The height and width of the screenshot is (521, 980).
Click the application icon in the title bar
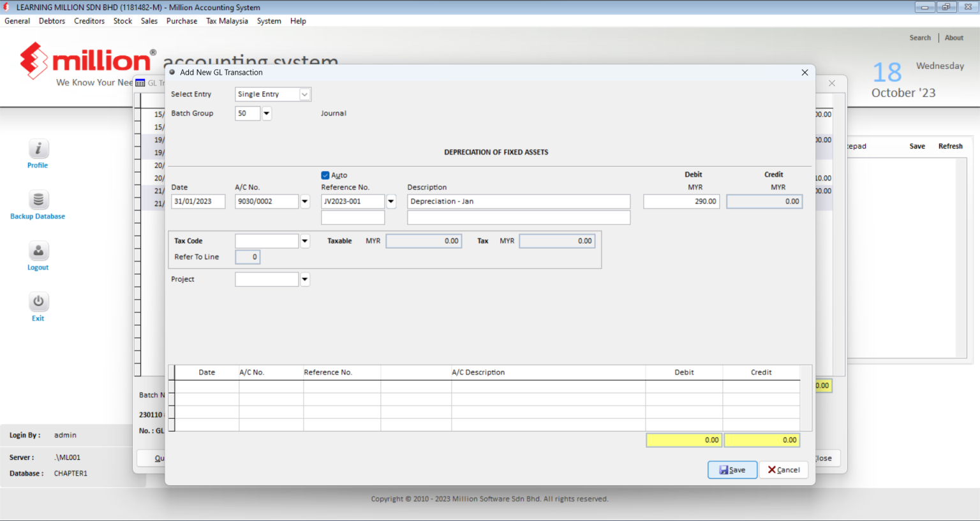point(7,7)
